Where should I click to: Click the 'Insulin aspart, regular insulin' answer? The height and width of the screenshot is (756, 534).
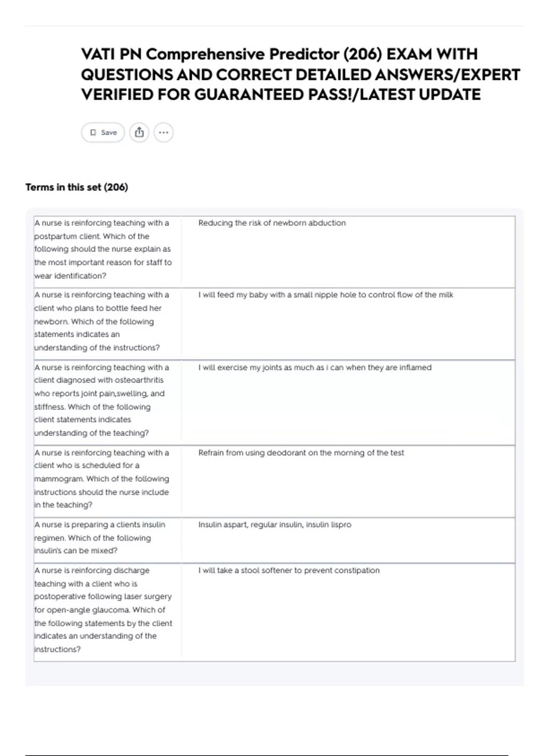point(275,525)
